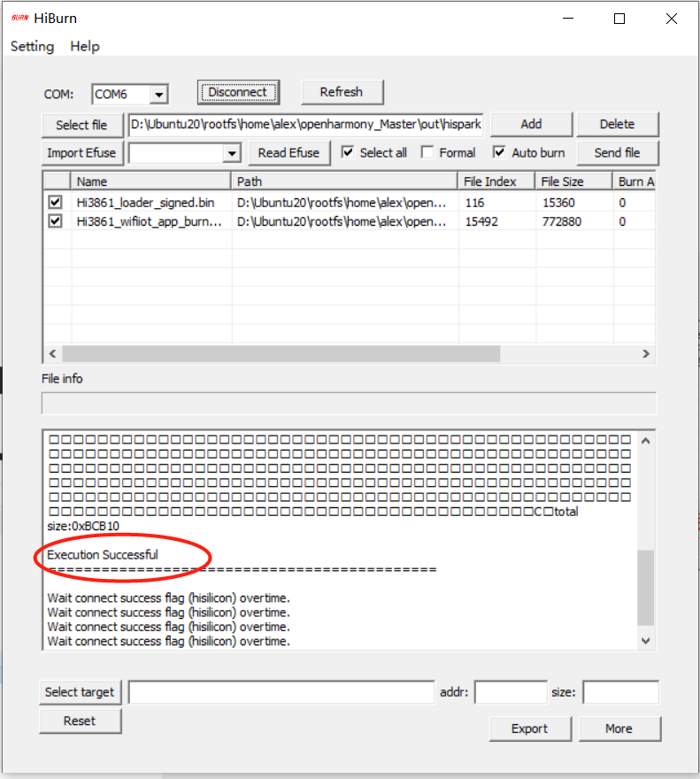Click file list right scroll arrow
700x779 pixels.
pyautogui.click(x=646, y=354)
